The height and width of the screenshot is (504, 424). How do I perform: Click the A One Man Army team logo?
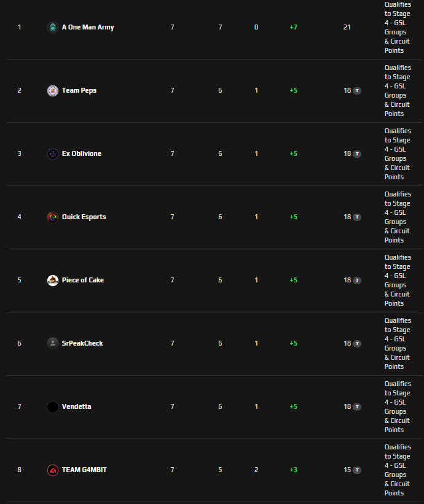53,28
